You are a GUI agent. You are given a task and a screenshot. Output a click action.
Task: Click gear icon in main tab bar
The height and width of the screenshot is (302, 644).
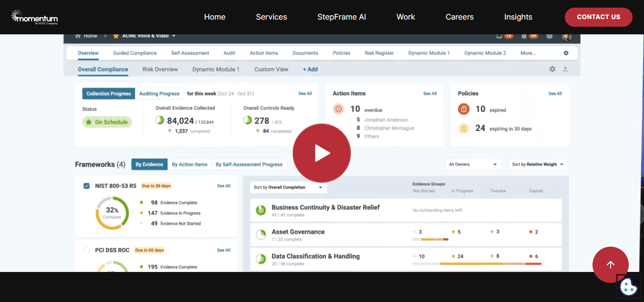coord(566,53)
